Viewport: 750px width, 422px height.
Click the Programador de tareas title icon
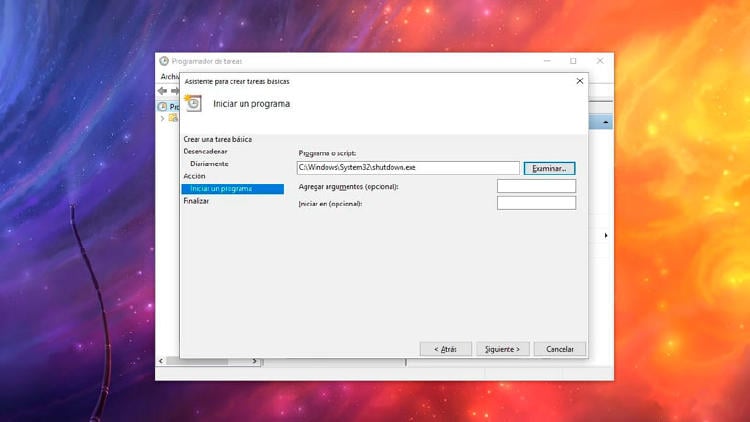coord(164,61)
